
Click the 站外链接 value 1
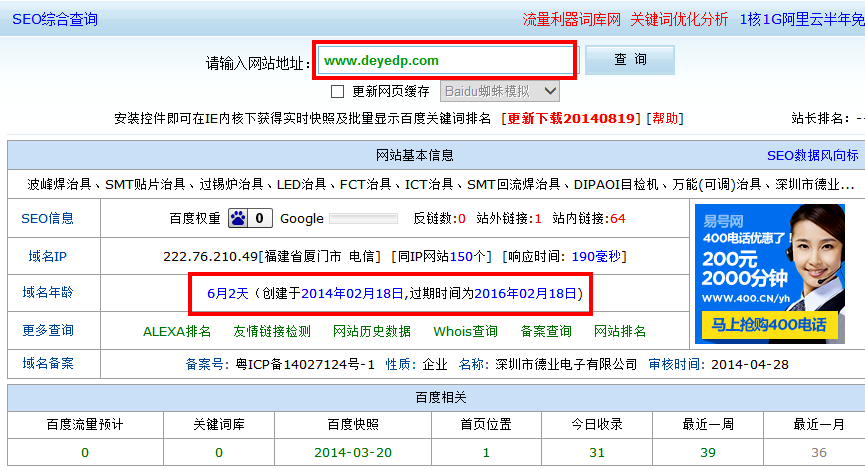click(538, 219)
